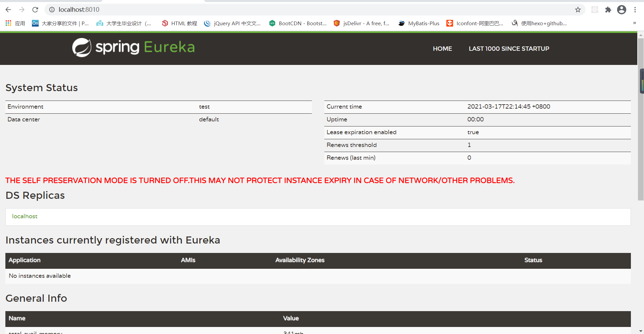Click the General Info heading
Screen dimensions: 644x334
pos(36,298)
